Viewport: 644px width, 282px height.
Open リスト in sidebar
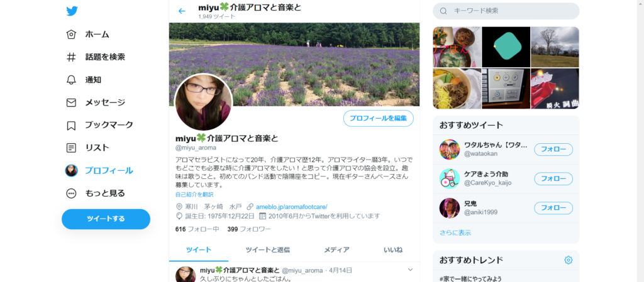88,148
